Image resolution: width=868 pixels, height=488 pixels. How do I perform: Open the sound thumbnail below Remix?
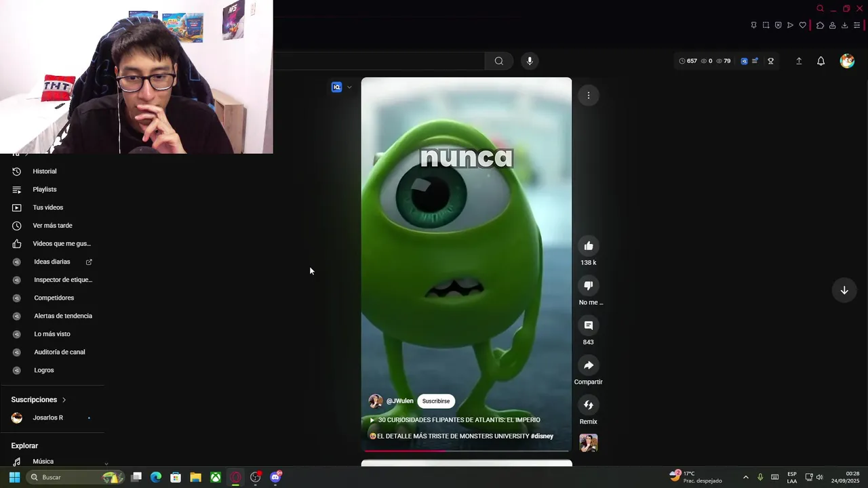pyautogui.click(x=589, y=443)
